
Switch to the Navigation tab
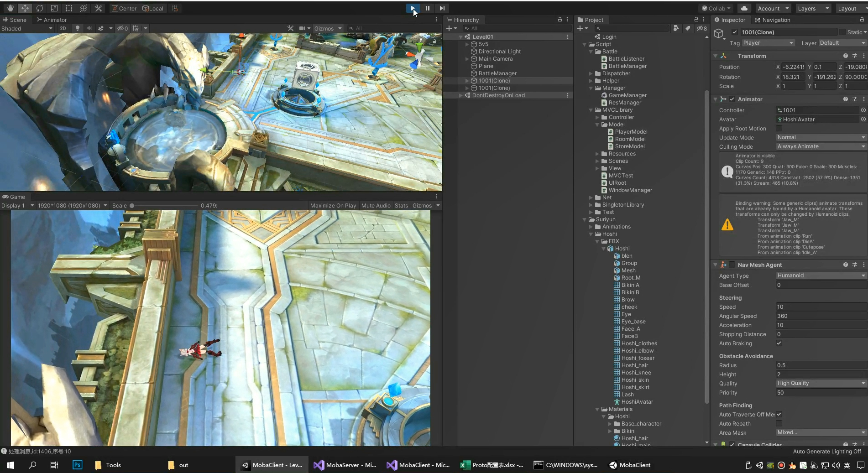(772, 20)
